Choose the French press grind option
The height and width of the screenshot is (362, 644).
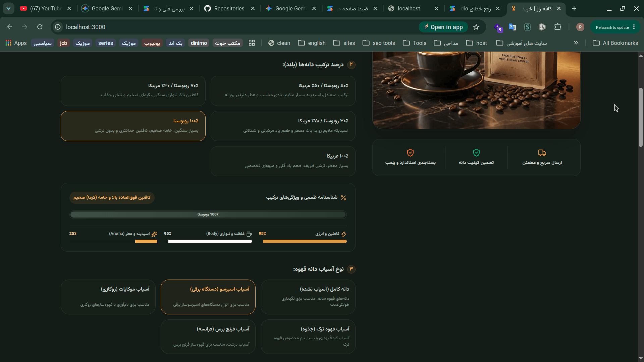(208, 337)
